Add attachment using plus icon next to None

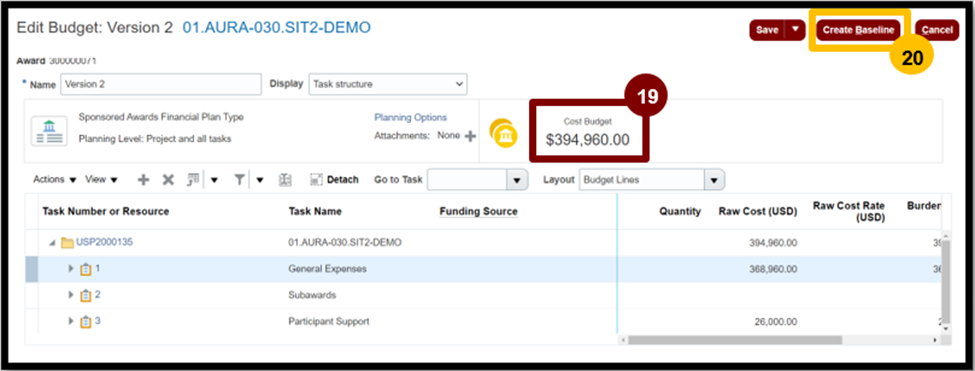[470, 135]
